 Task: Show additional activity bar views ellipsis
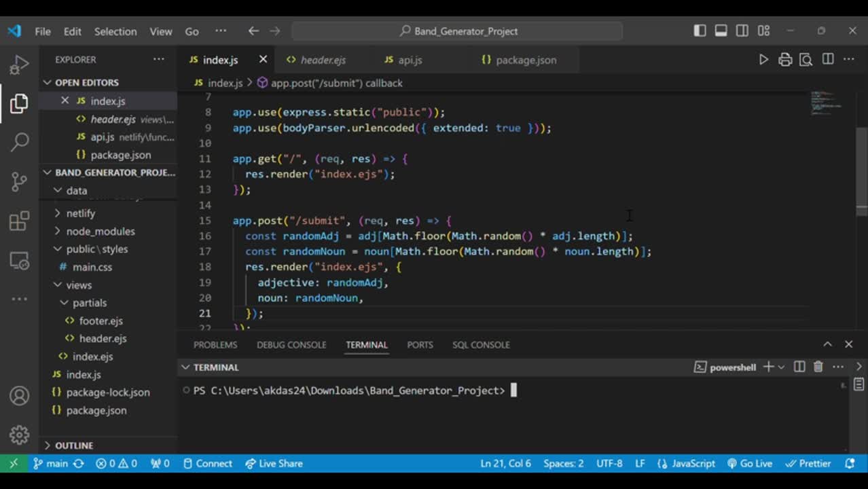pos(19,298)
